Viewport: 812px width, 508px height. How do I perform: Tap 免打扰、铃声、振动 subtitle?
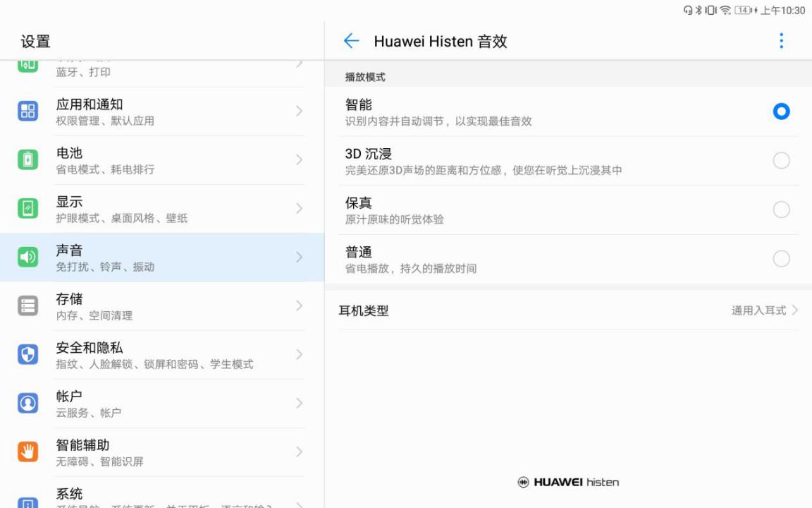(105, 267)
